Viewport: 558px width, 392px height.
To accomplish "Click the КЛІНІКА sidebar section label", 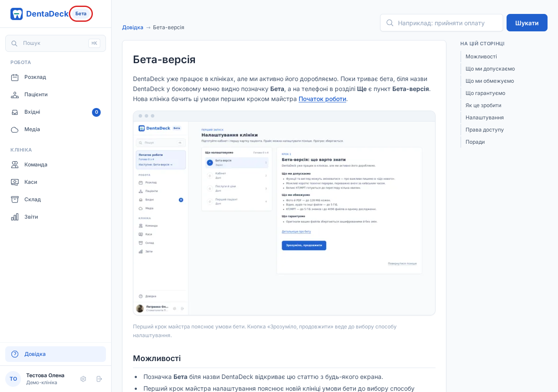I will 21,150.
